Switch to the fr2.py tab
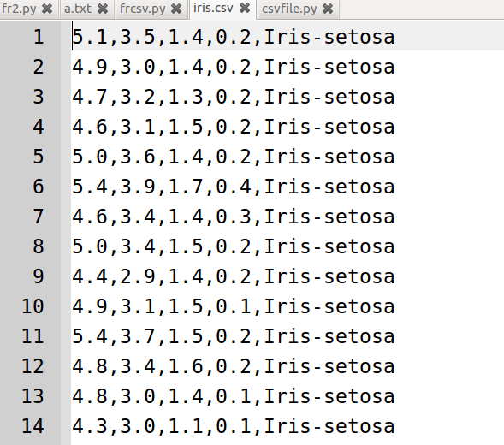504x445 pixels. click(19, 9)
